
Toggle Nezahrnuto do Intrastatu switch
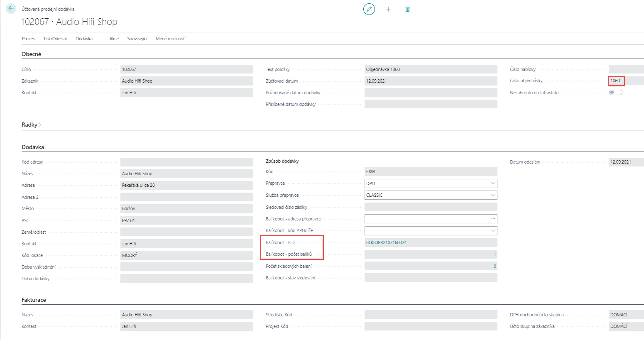(615, 93)
